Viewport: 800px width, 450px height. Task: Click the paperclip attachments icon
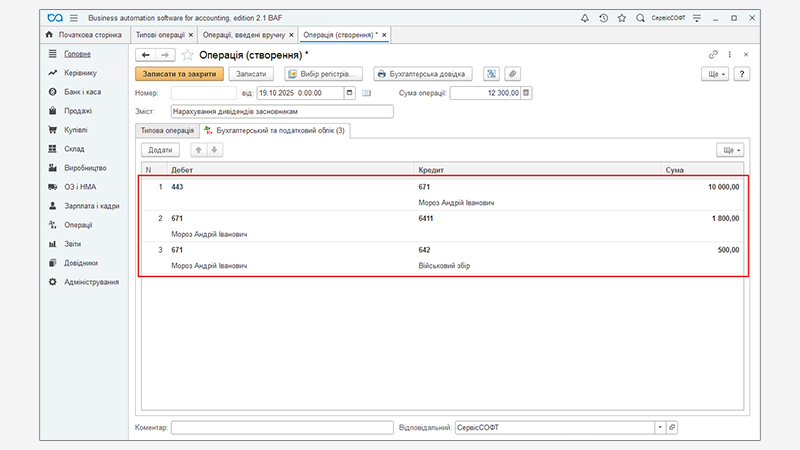(x=512, y=74)
